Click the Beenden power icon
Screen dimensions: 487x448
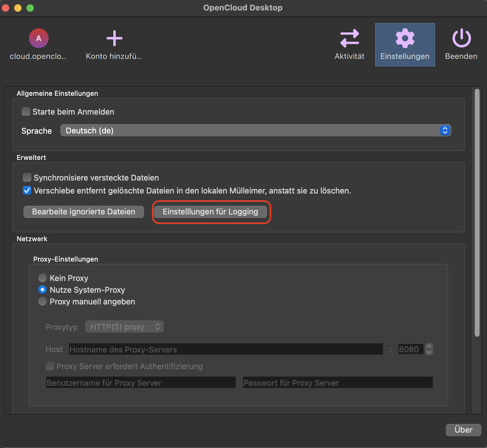(x=461, y=38)
